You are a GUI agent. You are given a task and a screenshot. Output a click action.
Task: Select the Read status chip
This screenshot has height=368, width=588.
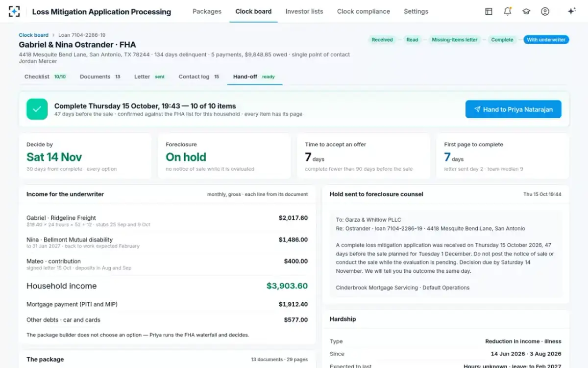412,40
